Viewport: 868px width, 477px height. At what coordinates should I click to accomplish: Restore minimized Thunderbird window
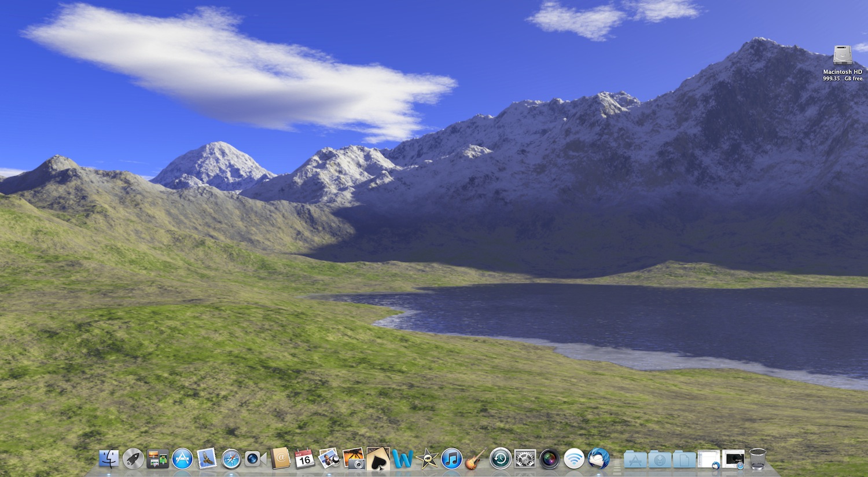pos(709,460)
